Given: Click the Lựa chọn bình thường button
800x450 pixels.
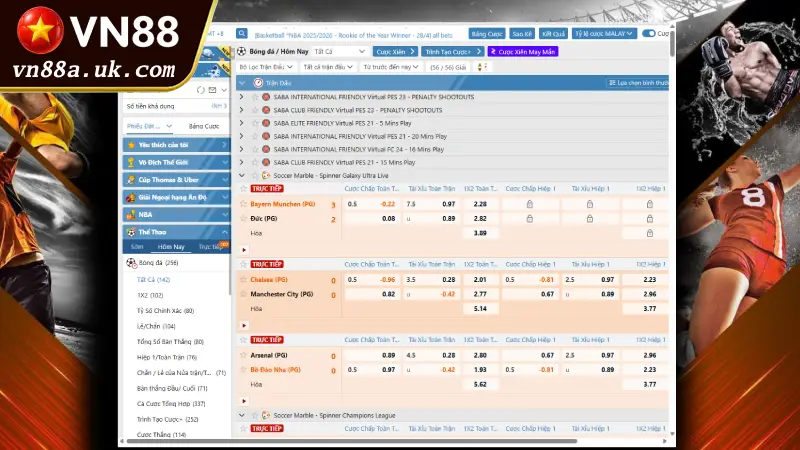Looking at the screenshot, I should (638, 83).
